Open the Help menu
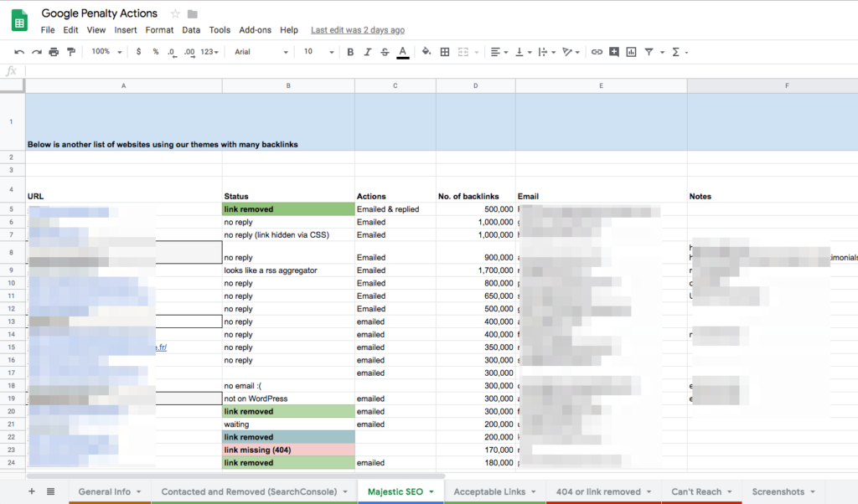 pyautogui.click(x=289, y=30)
